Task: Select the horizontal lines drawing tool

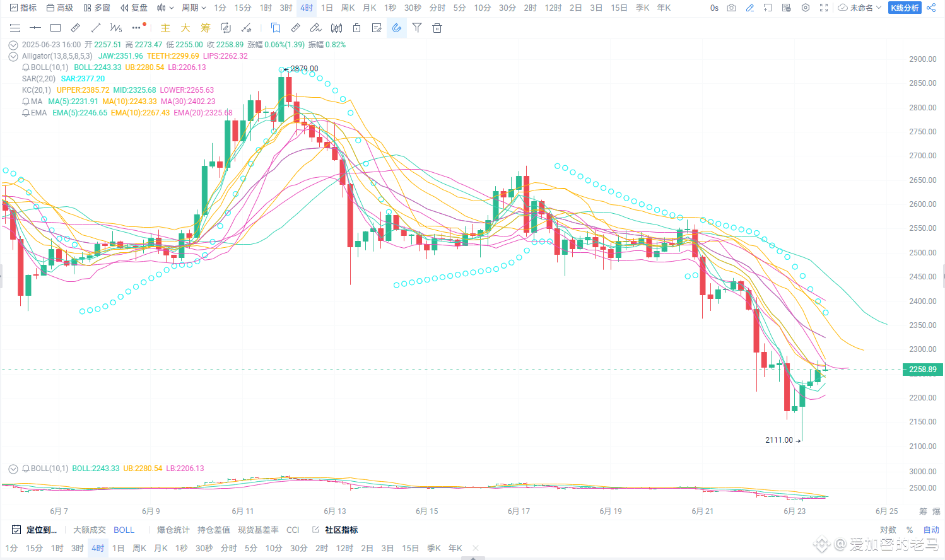Action: 15,28
